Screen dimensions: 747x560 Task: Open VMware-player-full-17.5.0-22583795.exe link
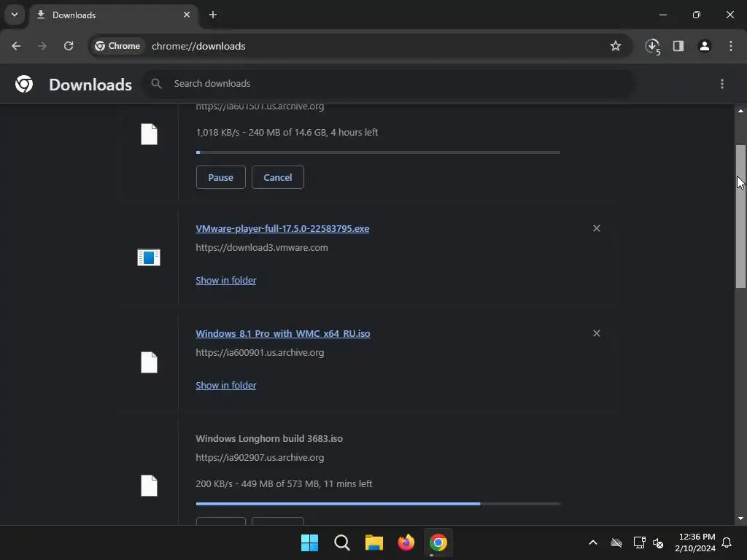tap(282, 228)
